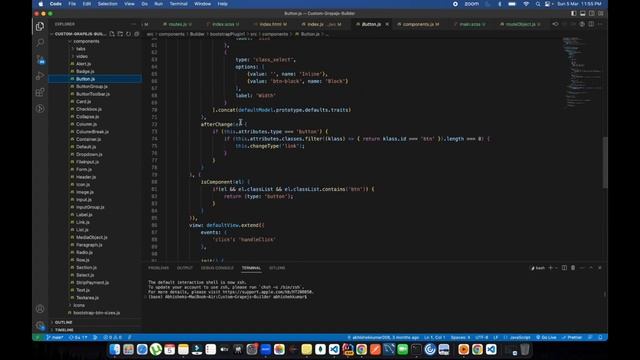Switch to the Problems panel tab
The height and width of the screenshot is (360, 640).
(158, 268)
